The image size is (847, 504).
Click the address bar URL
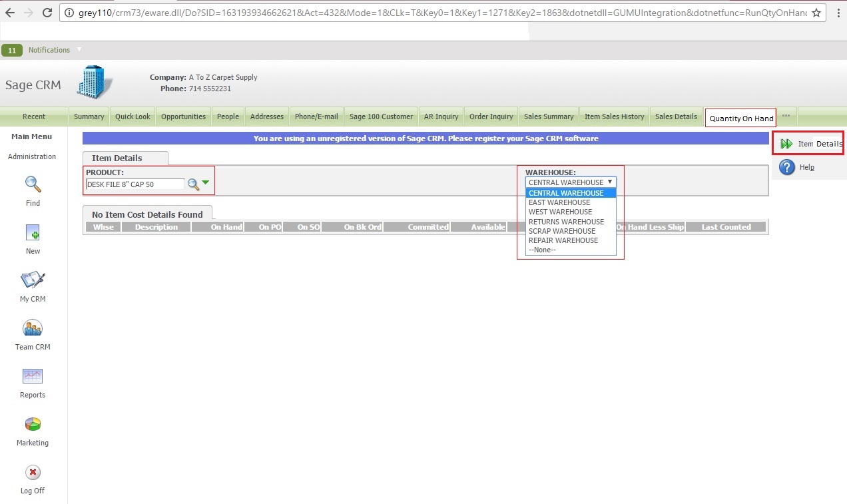point(441,13)
